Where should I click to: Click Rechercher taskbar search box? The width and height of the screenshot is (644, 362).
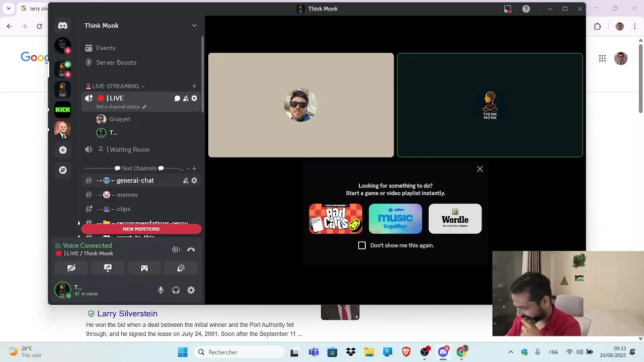point(239,352)
